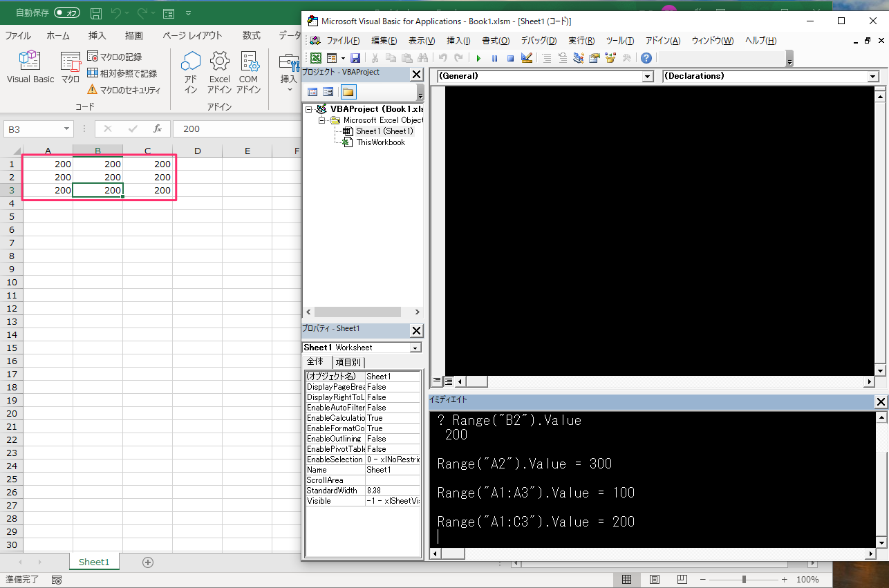889x588 pixels.
Task: Collapse the VBAProject (Book1.xlsm) tree node
Action: pos(309,109)
